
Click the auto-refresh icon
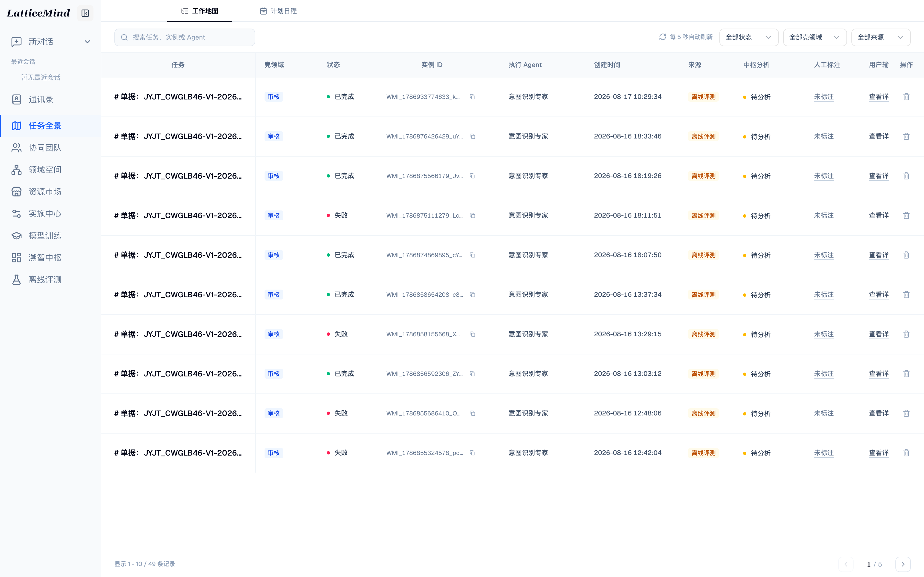662,37
